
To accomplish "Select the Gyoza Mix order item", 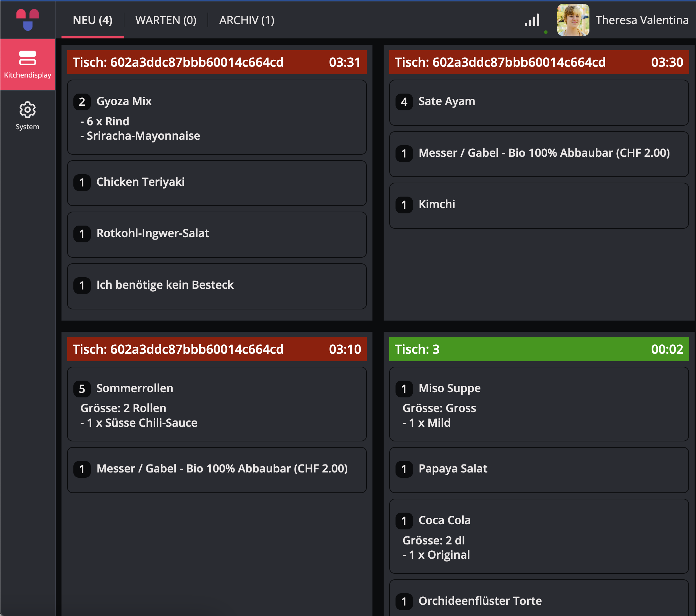I will coord(217,117).
